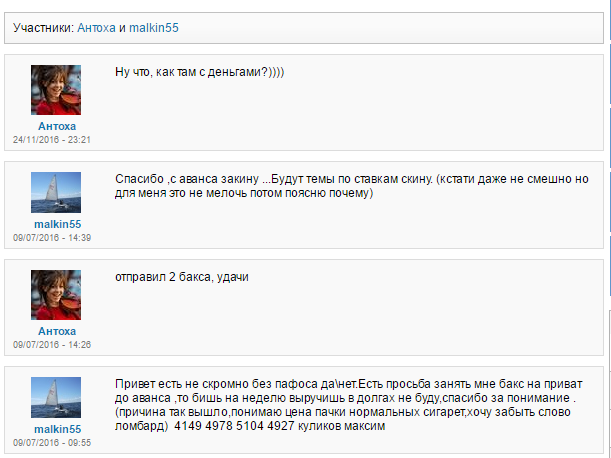Click the message starting 'Спасибо ,с аванса закину'
This screenshot has height=458, width=611.
[x=351, y=186]
